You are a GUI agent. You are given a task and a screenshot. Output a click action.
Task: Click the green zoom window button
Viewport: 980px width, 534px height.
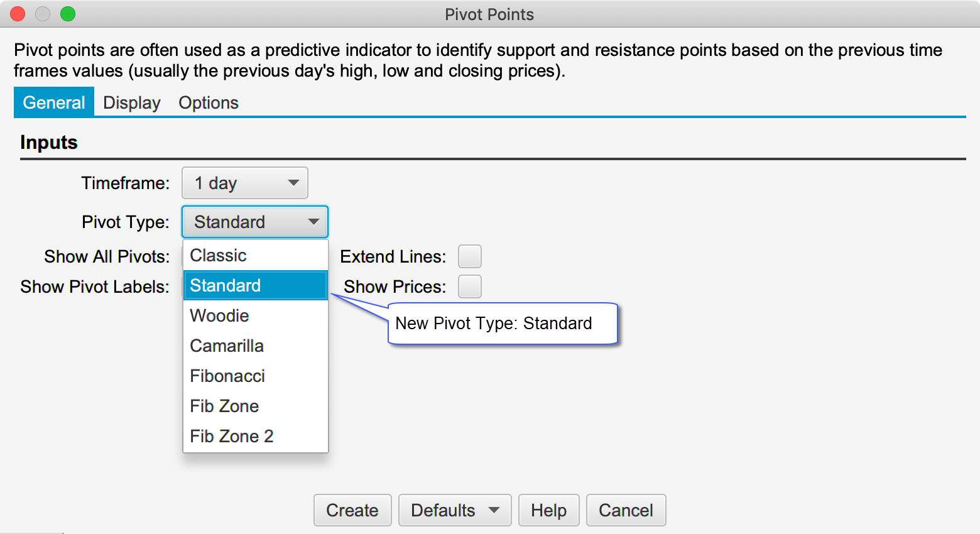[68, 14]
